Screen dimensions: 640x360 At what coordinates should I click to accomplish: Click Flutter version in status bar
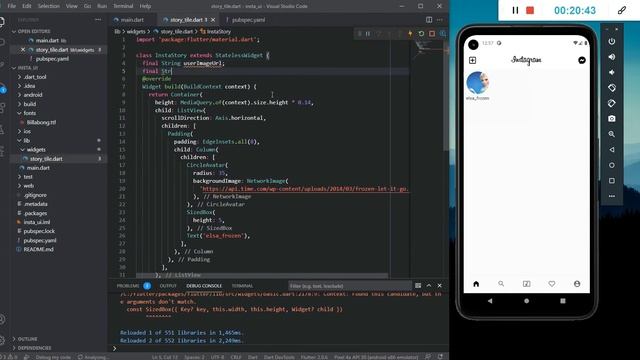point(314,357)
